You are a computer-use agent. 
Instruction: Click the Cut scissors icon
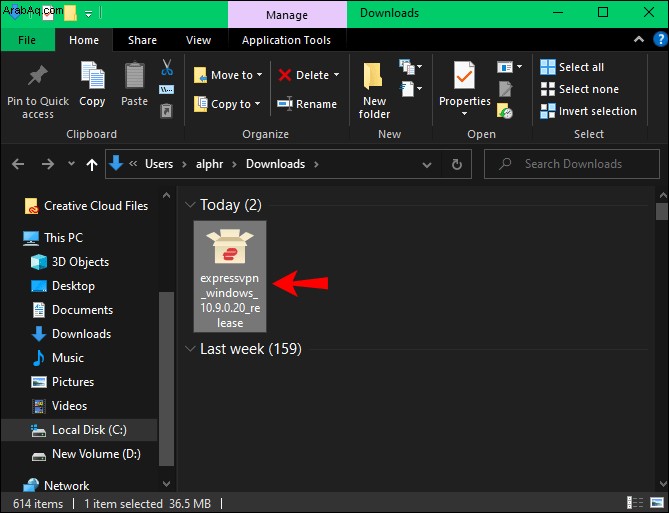point(167,67)
